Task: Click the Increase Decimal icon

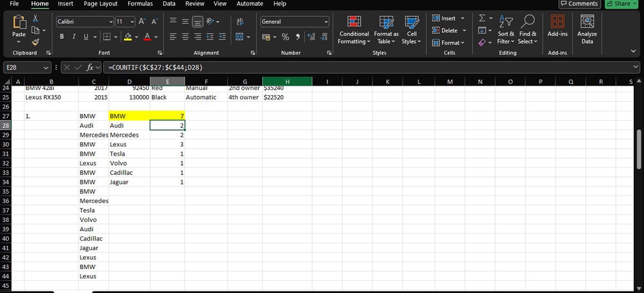Action: tap(311, 37)
